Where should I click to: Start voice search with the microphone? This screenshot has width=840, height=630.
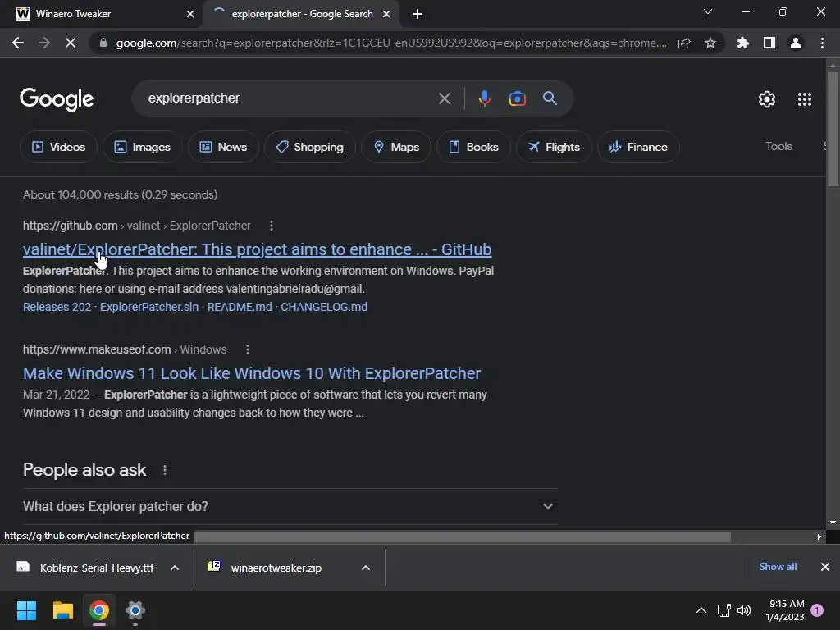pos(484,98)
